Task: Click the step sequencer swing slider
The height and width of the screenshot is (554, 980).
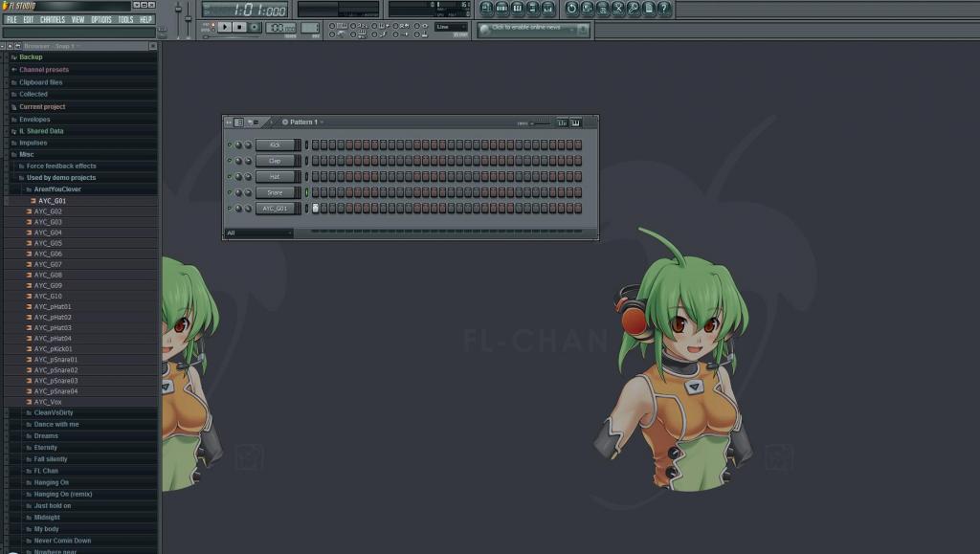Action: [x=540, y=123]
